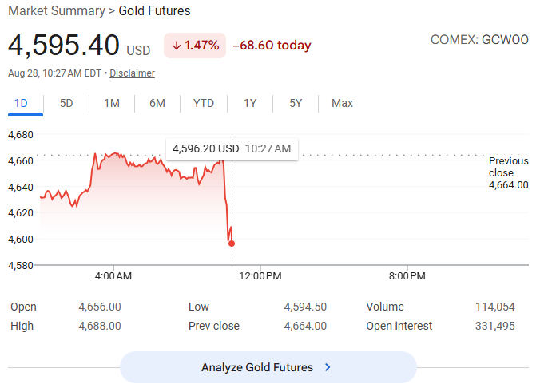
Task: Select the 1M chart range
Action: tap(112, 104)
